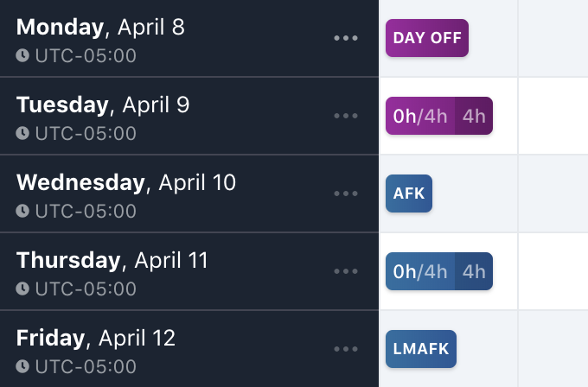Open the three-dot menu for Thursday, April 11
The width and height of the screenshot is (588, 387).
click(346, 271)
